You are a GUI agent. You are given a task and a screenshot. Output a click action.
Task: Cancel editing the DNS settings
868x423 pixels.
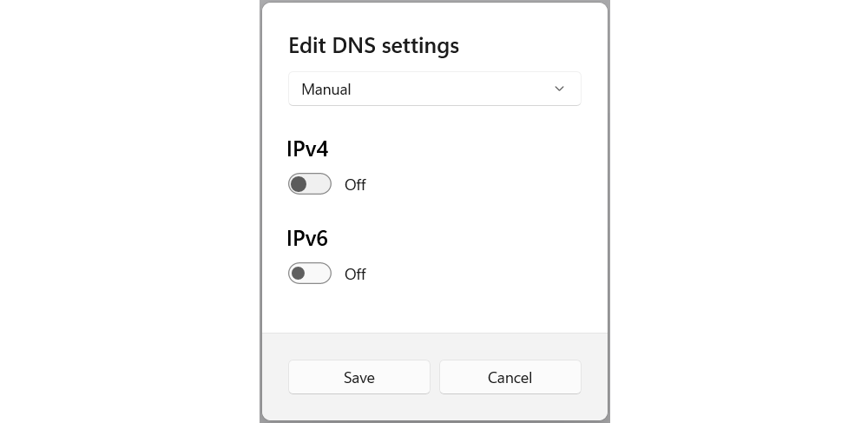click(510, 377)
